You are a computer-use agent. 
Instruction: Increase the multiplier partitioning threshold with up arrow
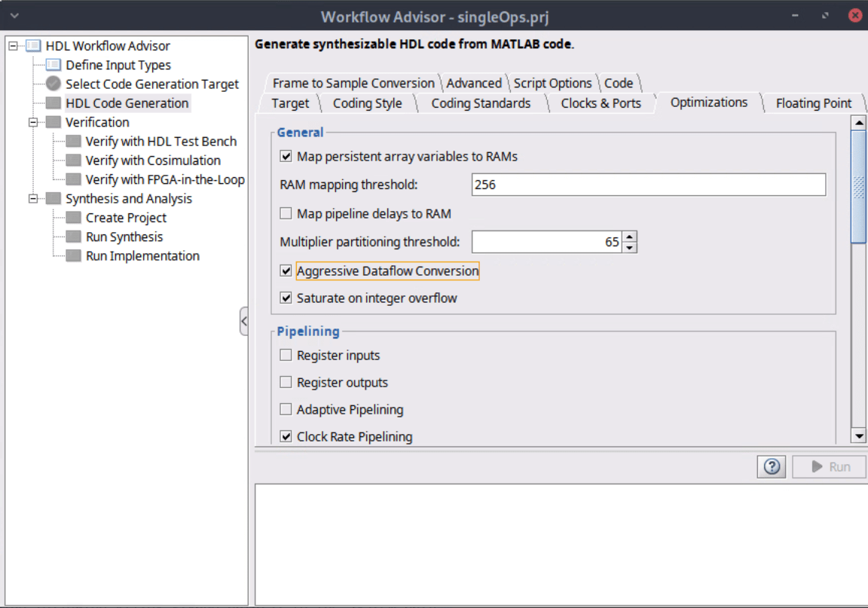[630, 237]
